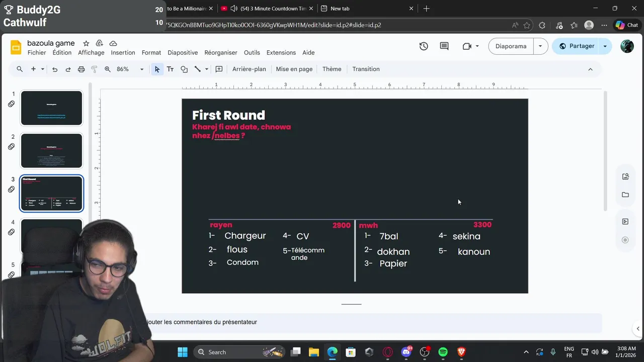This screenshot has width=644, height=362.
Task: Open the Arrière-plan background options
Action: click(249, 69)
